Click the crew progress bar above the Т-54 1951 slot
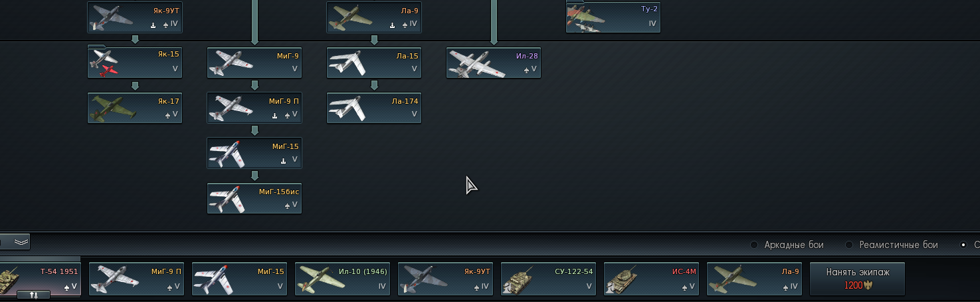Viewport: 980px width, 302px height. point(40,259)
